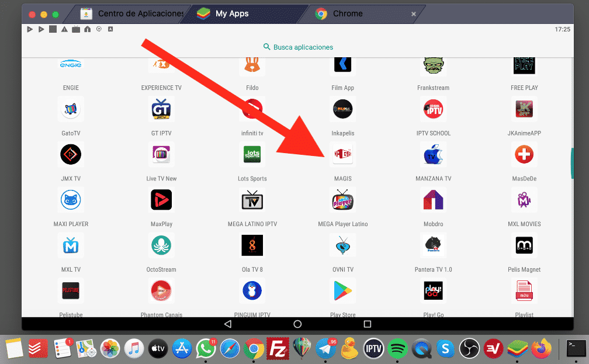Open the JKAnimeAPP app
Image resolution: width=589 pixels, height=364 pixels.
[x=524, y=109]
